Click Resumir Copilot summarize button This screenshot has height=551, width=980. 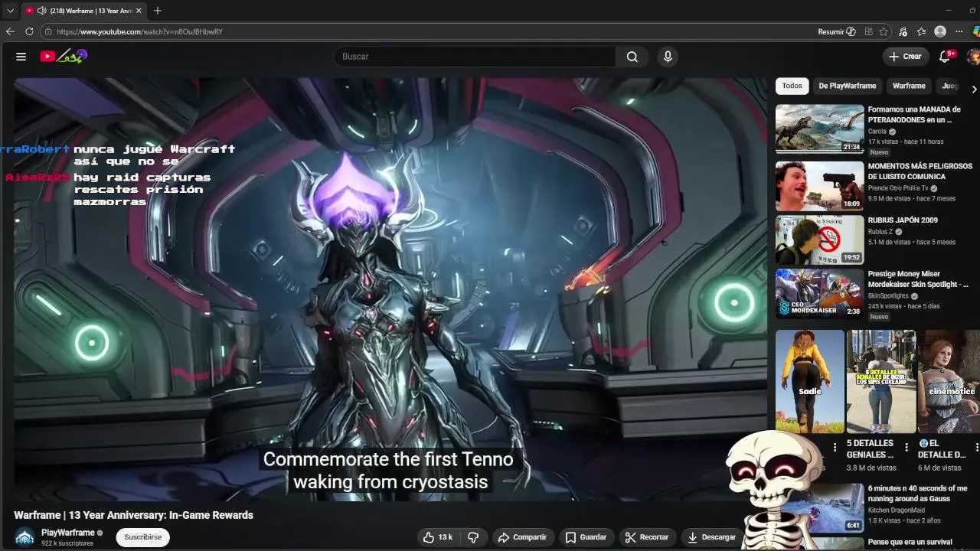pyautogui.click(x=837, y=31)
